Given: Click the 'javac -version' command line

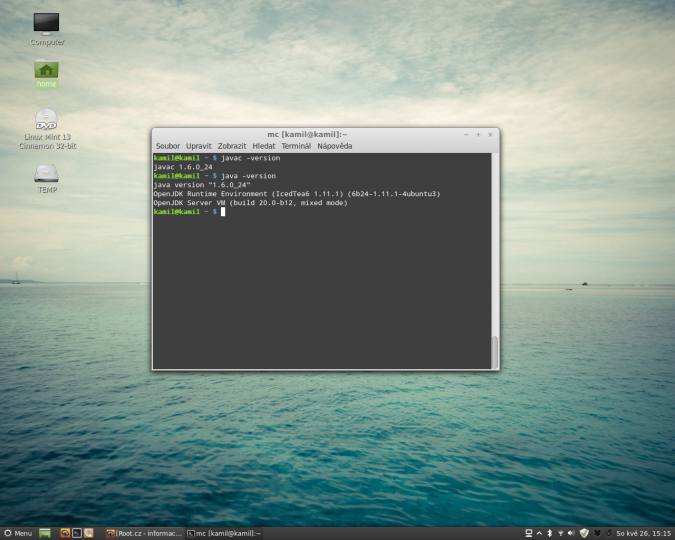Looking at the screenshot, I should pos(251,158).
